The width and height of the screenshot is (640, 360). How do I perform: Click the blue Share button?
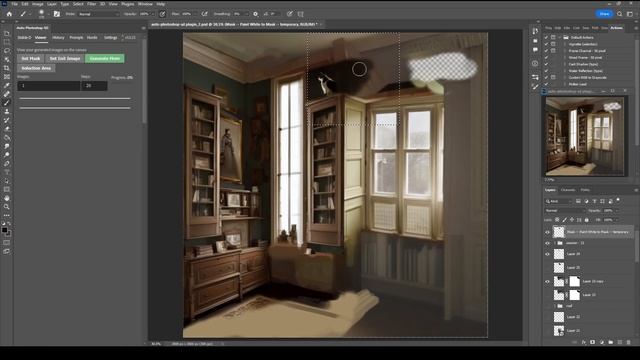coord(604,14)
